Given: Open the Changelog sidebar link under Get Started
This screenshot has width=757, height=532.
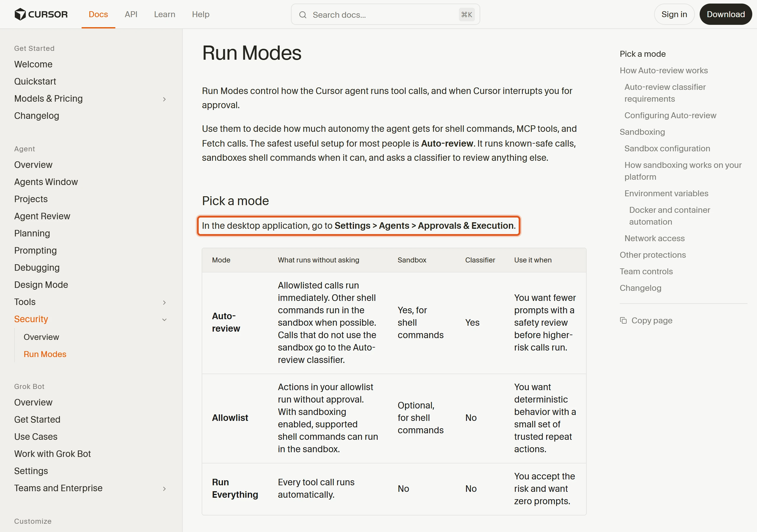Looking at the screenshot, I should click(x=37, y=116).
